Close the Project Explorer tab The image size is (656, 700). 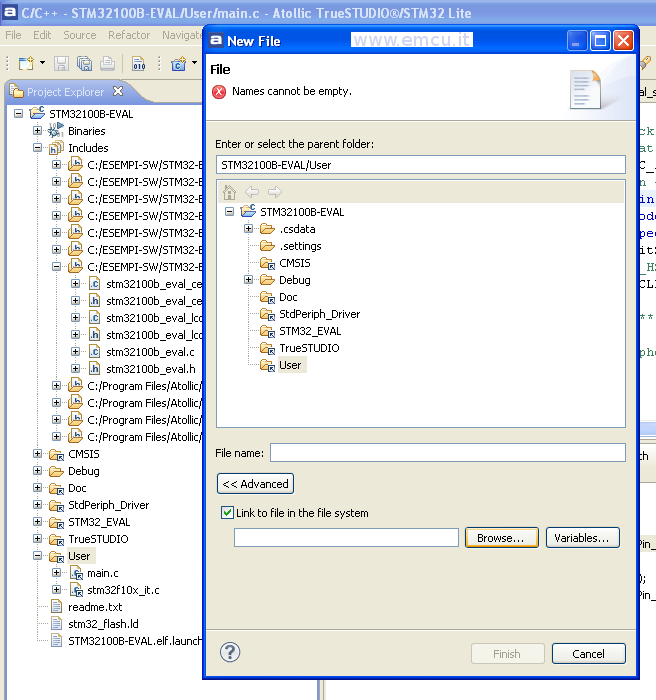tap(118, 91)
